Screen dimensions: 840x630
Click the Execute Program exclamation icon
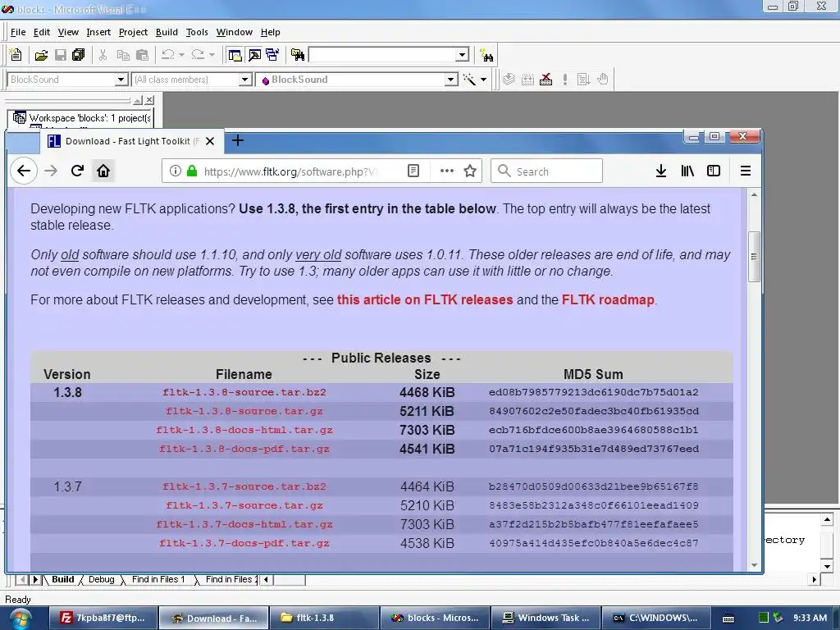(x=565, y=80)
